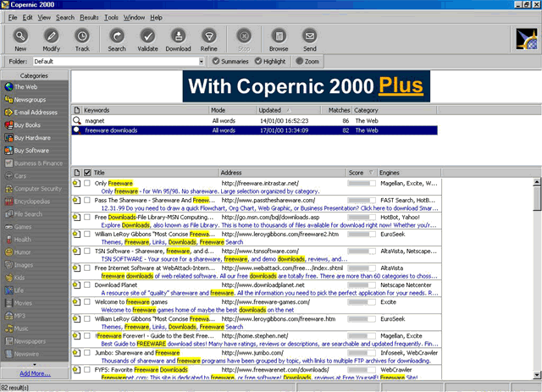Sort results by Score column header
The height and width of the screenshot is (392, 542).
[x=356, y=172]
